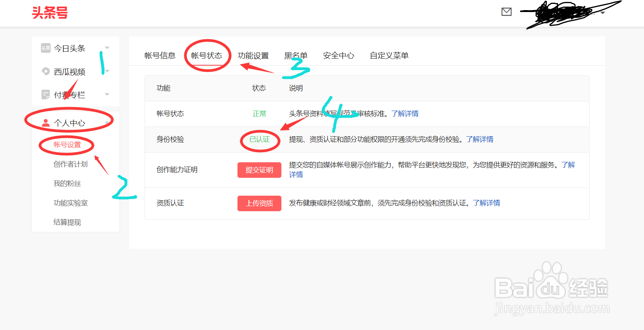Click the 付费专栏 document icon
This screenshot has width=644, height=330.
[x=45, y=94]
